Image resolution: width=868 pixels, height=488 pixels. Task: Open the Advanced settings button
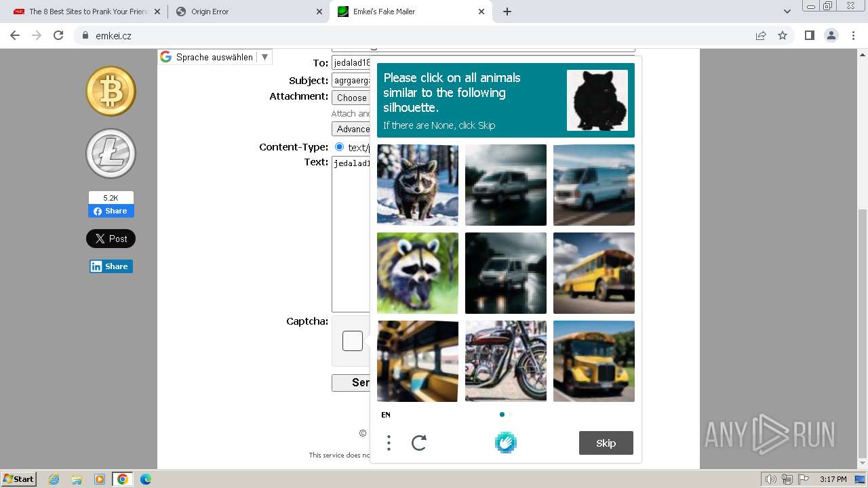351,129
